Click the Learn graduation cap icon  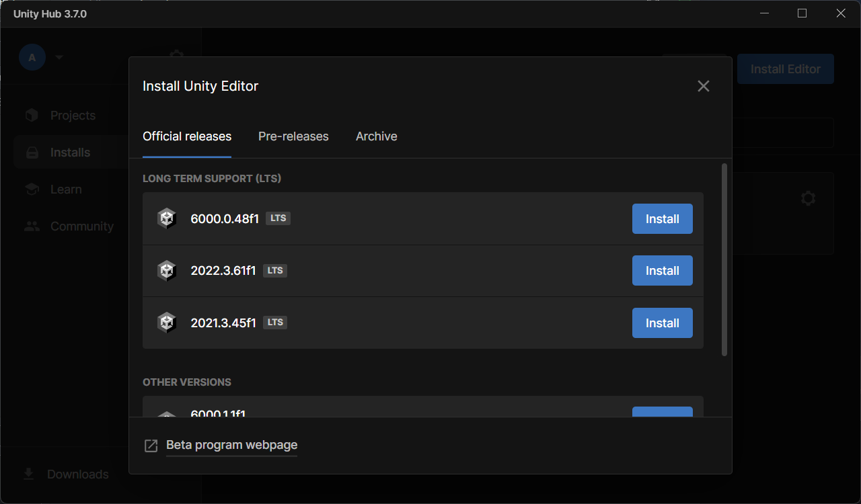(x=32, y=190)
